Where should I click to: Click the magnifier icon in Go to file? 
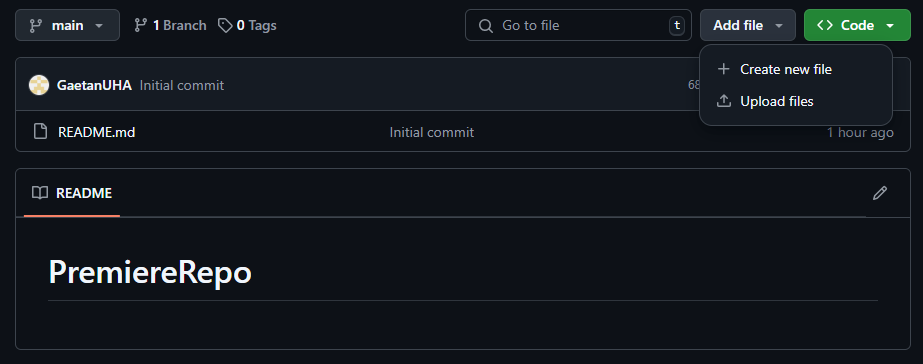[x=486, y=25]
